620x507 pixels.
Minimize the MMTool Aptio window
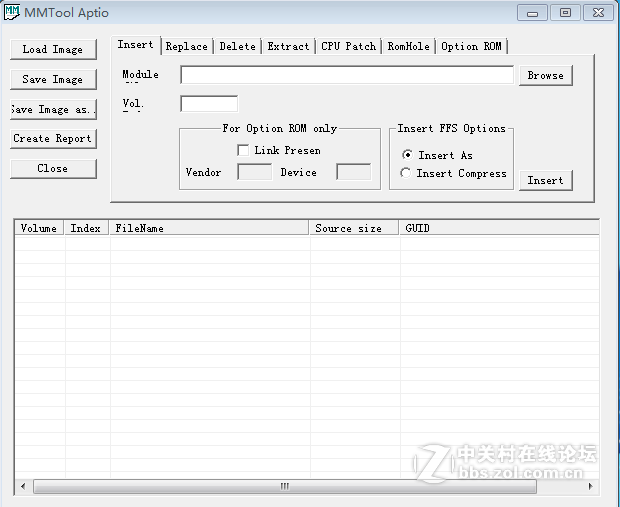[x=533, y=13]
